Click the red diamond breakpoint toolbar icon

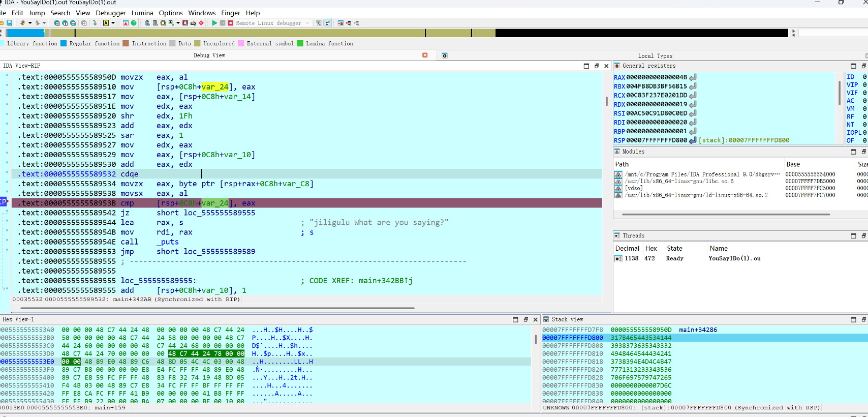201,23
